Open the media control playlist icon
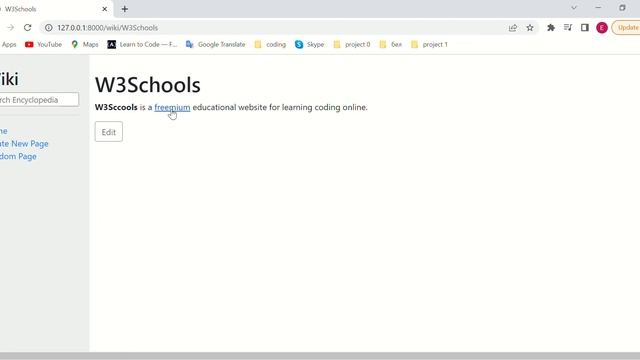Screen dimensions: 640x360 (x=568, y=28)
